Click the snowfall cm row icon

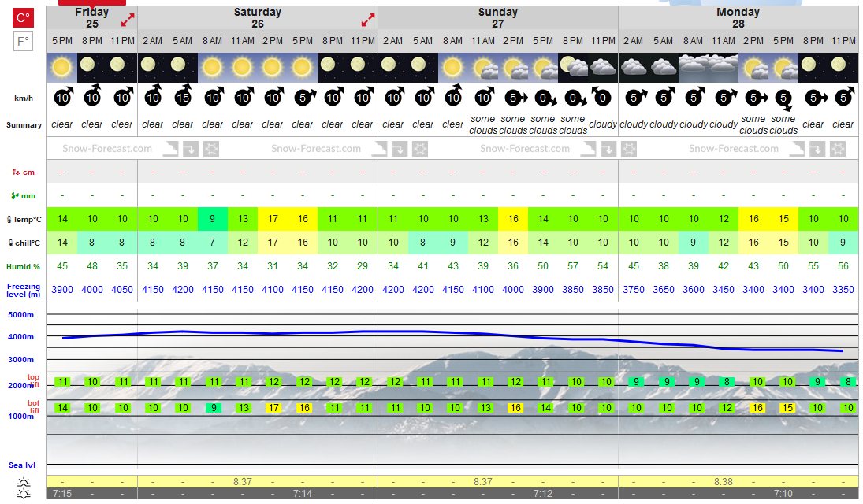click(16, 172)
